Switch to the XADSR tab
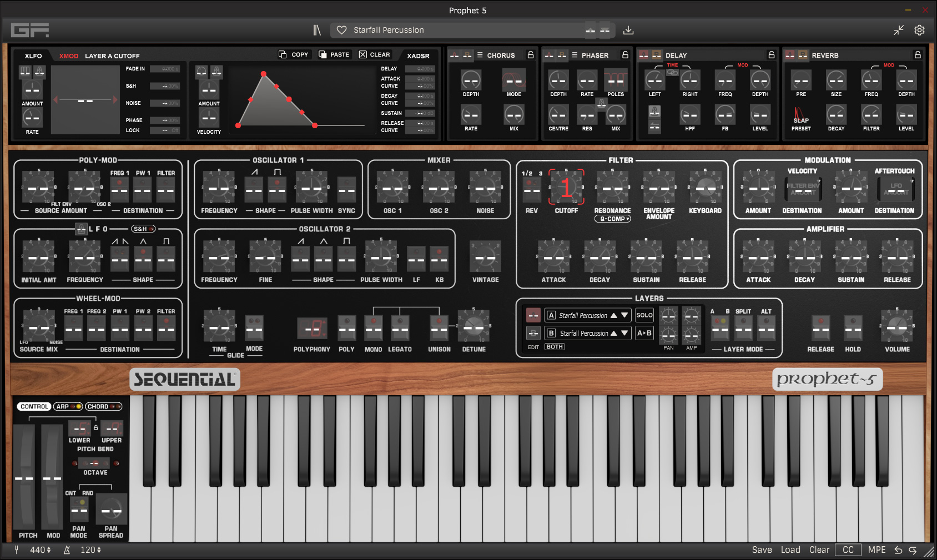937x560 pixels. point(418,56)
